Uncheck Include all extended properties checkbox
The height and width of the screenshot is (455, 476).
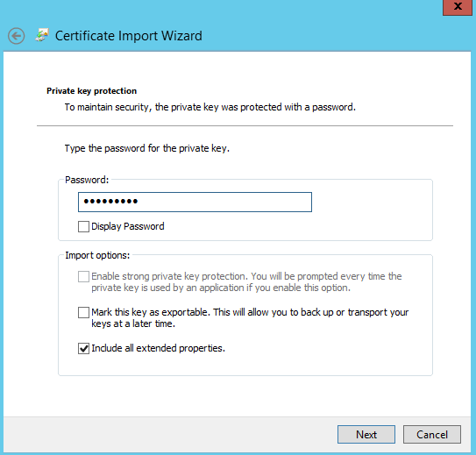click(x=83, y=348)
